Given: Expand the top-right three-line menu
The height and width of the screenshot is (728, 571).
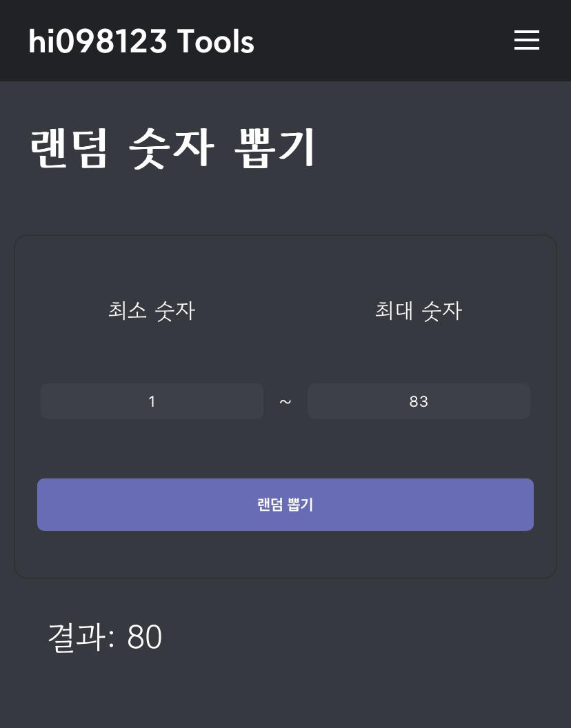Looking at the screenshot, I should [x=526, y=41].
